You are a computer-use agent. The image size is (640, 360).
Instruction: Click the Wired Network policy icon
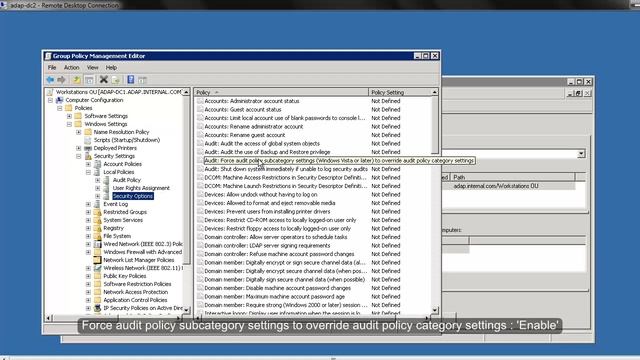pos(98,244)
